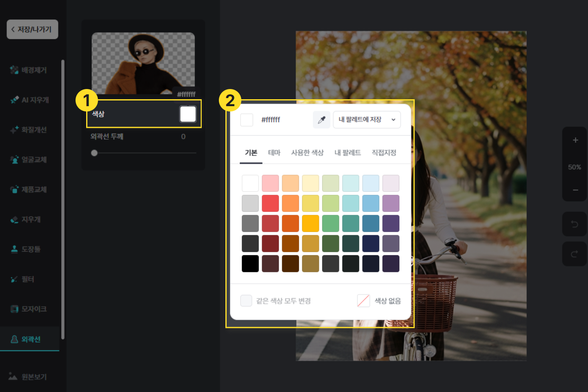Image resolution: width=588 pixels, height=392 pixels.
Task: Click the eyedropper color picker icon
Action: 321,120
